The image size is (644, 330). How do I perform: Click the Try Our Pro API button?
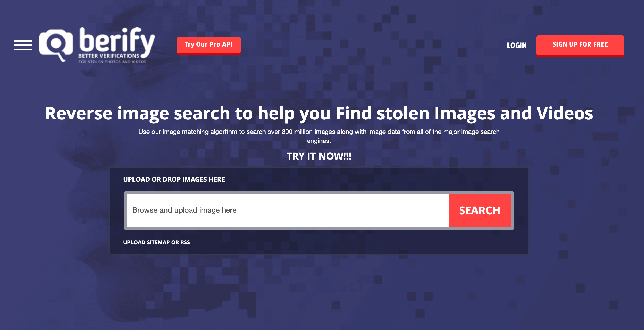tap(209, 45)
